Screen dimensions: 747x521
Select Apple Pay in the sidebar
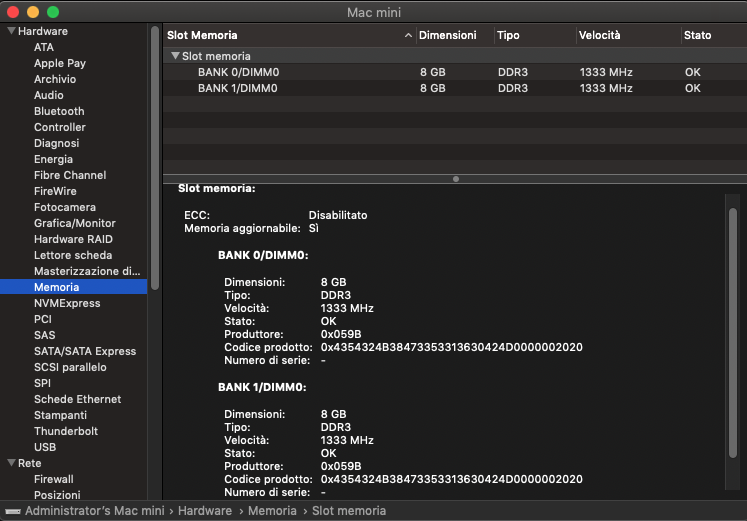[60, 63]
